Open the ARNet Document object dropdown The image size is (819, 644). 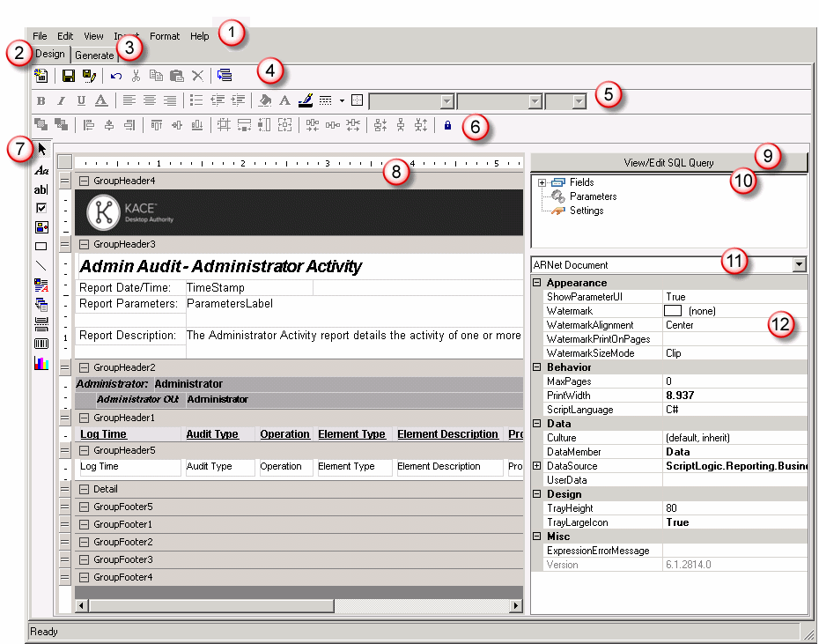coord(799,264)
